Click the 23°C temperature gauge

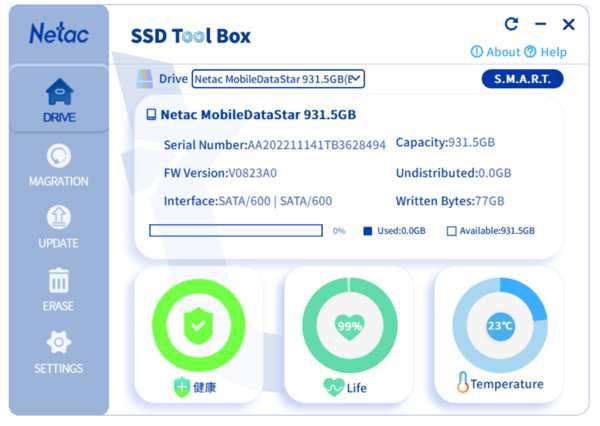click(500, 325)
